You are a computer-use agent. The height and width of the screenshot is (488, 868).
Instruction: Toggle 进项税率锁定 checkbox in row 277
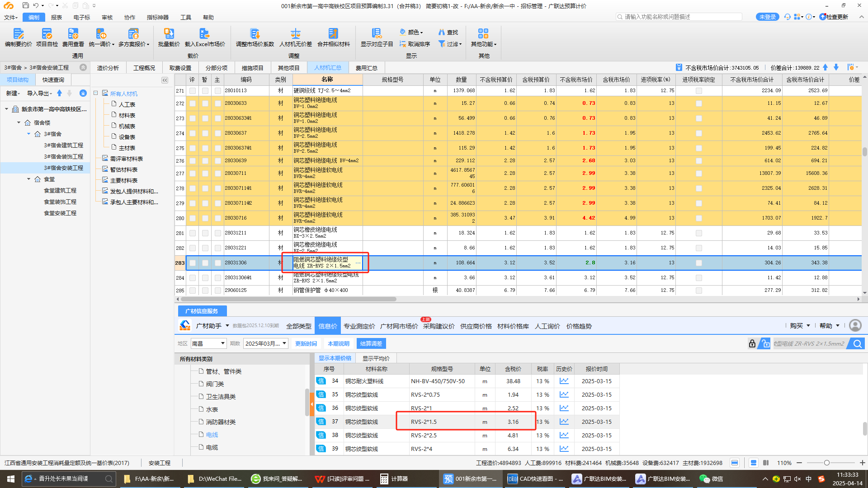(698, 174)
